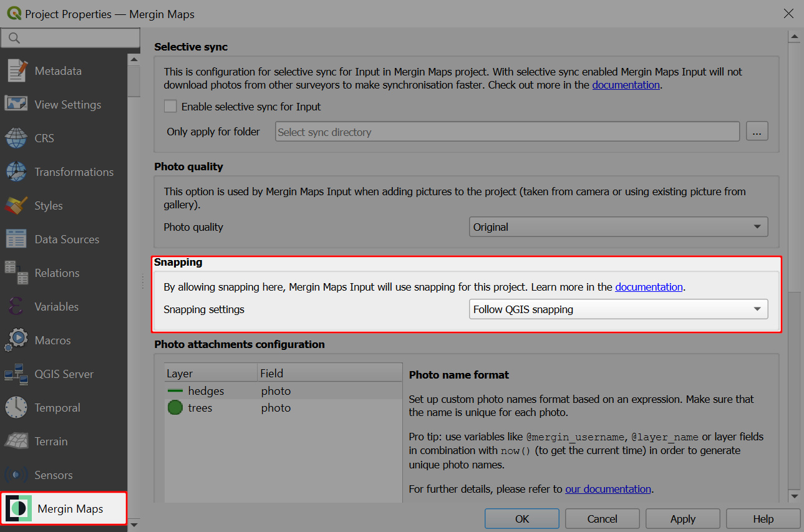Close the Project Properties dialog
This screenshot has width=804, height=532.
pos(788,14)
